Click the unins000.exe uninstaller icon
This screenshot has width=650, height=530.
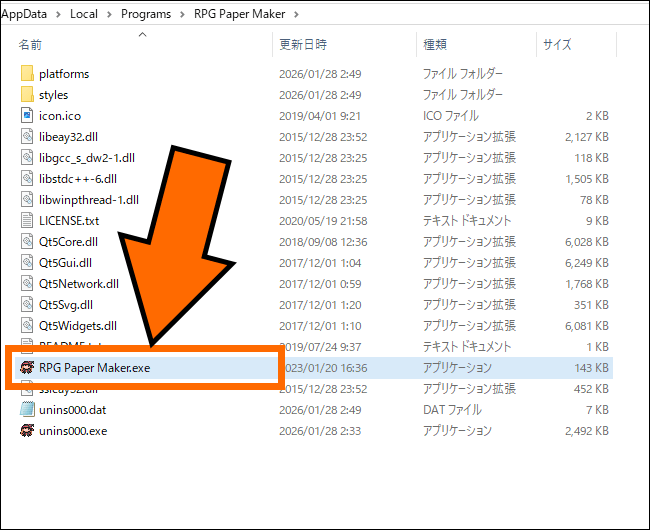click(27, 431)
